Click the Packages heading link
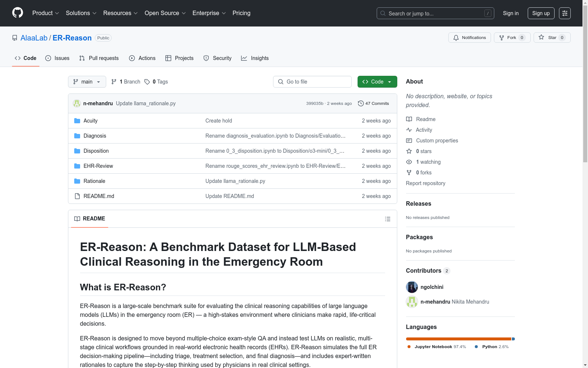 click(419, 237)
